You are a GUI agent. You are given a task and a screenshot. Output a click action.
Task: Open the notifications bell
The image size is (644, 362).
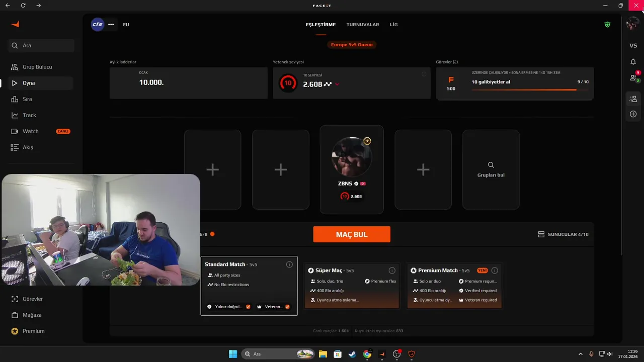point(633,62)
